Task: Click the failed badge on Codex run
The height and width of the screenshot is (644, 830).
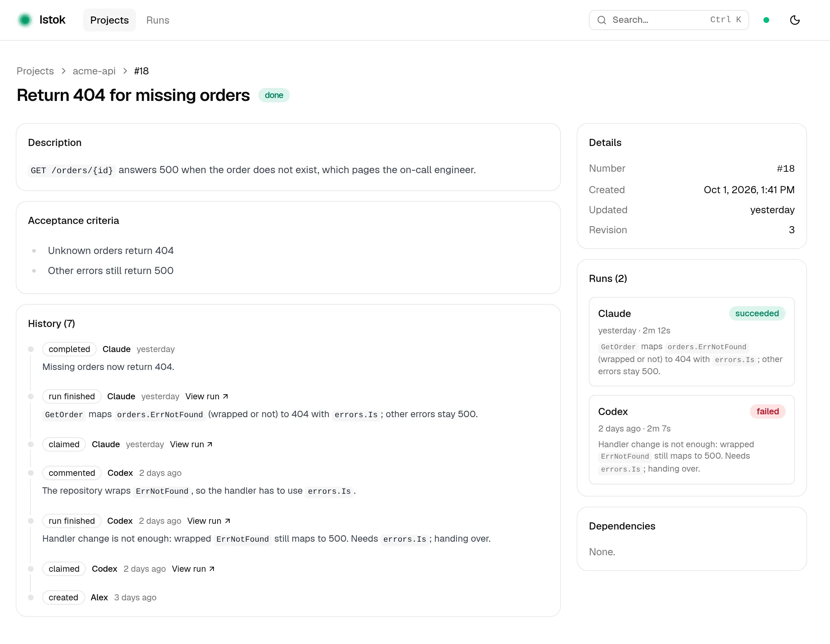Action: coord(767,411)
